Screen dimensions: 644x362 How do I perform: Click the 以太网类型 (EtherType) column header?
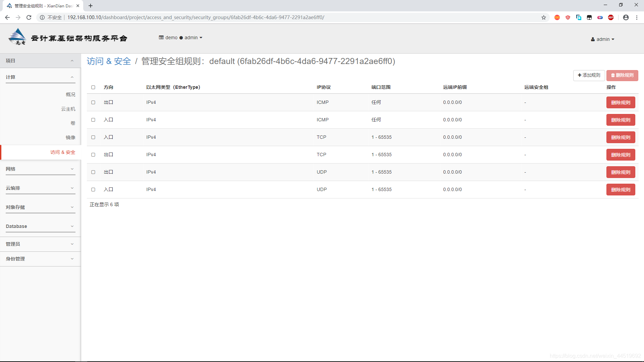173,87
